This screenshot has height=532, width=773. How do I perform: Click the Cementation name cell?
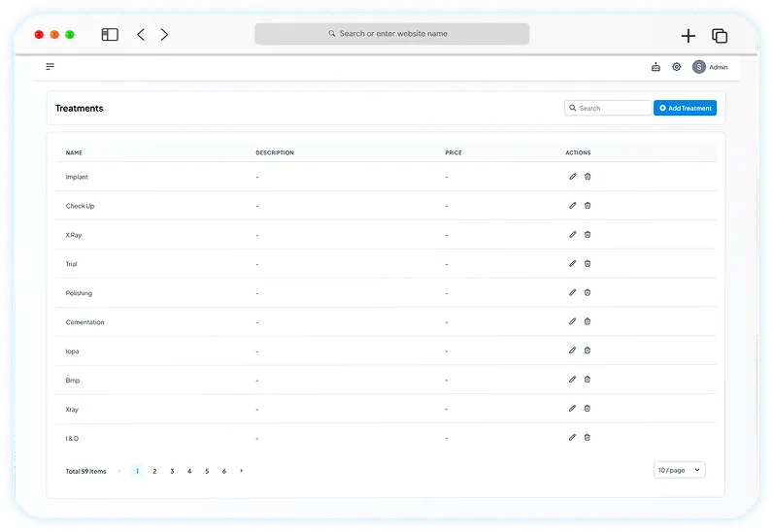[84, 322]
